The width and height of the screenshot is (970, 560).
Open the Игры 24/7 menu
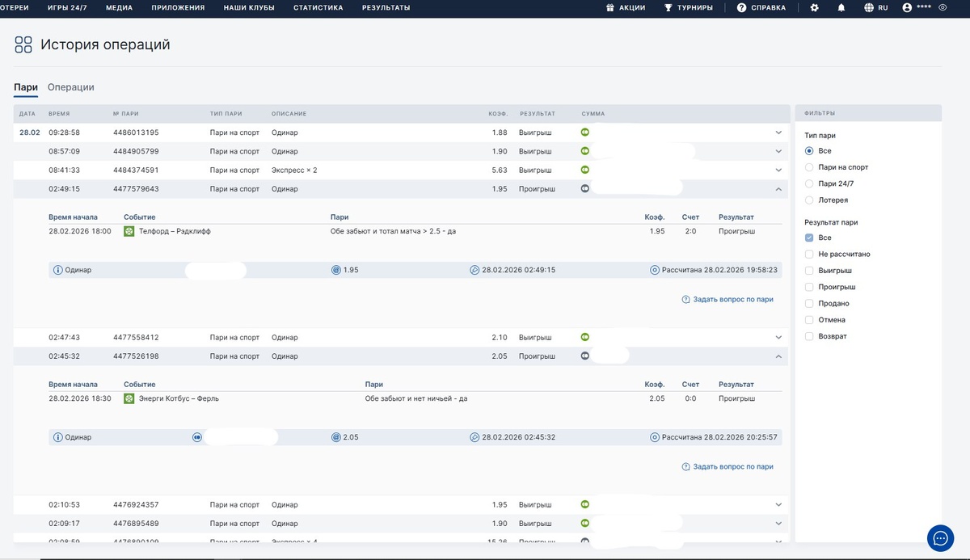pyautogui.click(x=67, y=7)
